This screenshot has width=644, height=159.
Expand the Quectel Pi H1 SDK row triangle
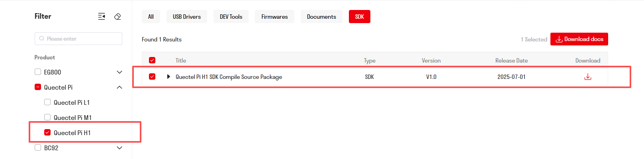click(168, 77)
